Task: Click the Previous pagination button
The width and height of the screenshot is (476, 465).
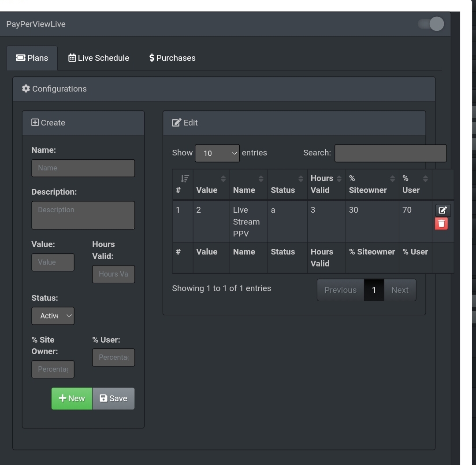Action: point(341,290)
